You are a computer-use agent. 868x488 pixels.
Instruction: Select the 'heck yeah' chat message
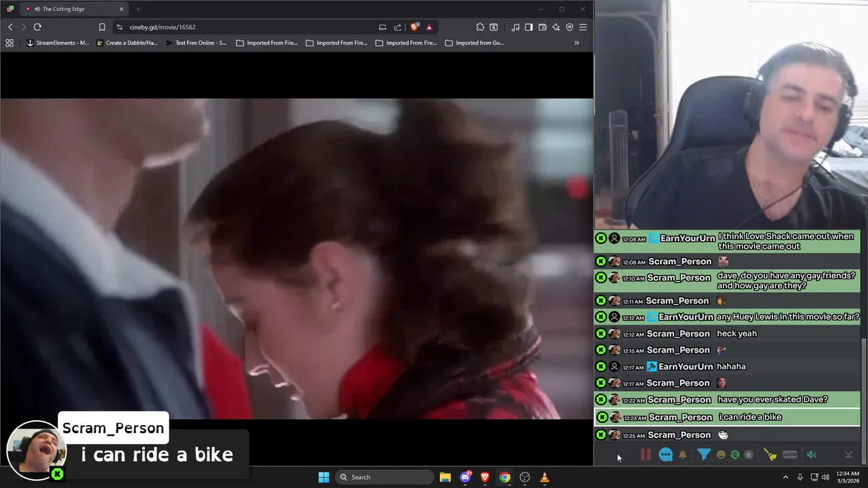tap(727, 333)
